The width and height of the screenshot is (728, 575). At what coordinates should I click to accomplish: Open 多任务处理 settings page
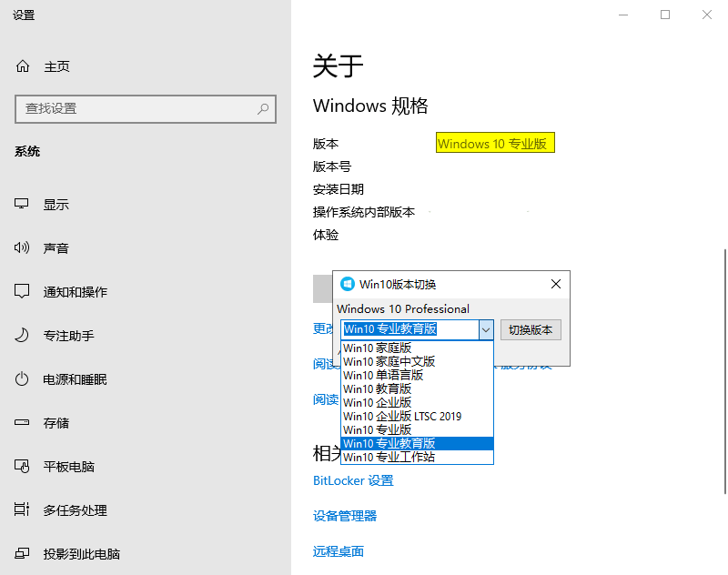[75, 510]
